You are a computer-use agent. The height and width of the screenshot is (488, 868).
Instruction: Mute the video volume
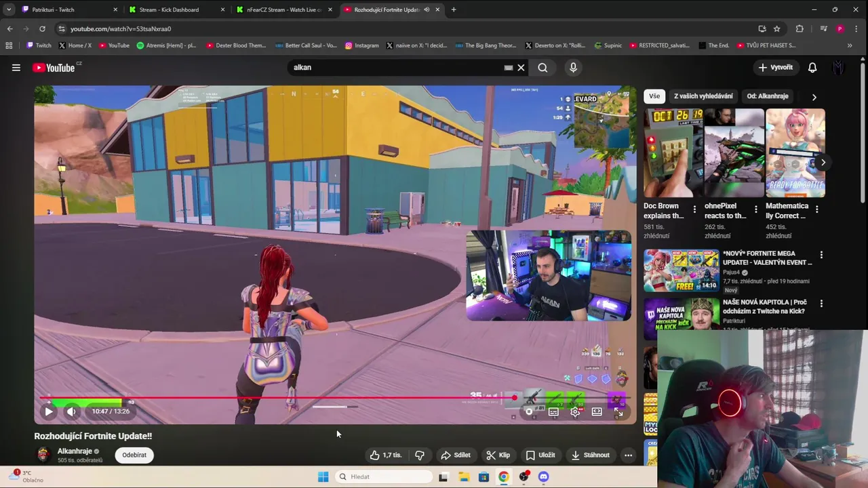71,411
